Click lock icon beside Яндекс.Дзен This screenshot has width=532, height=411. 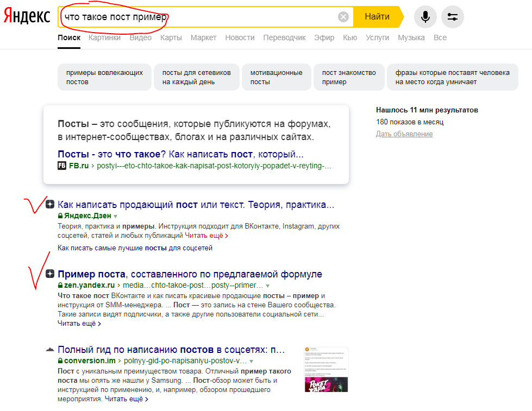pos(60,216)
